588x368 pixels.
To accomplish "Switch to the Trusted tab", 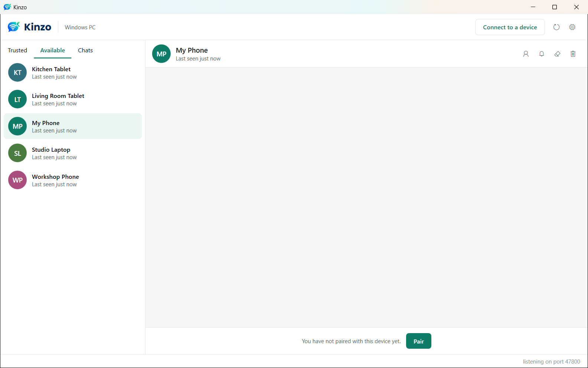I will click(17, 50).
